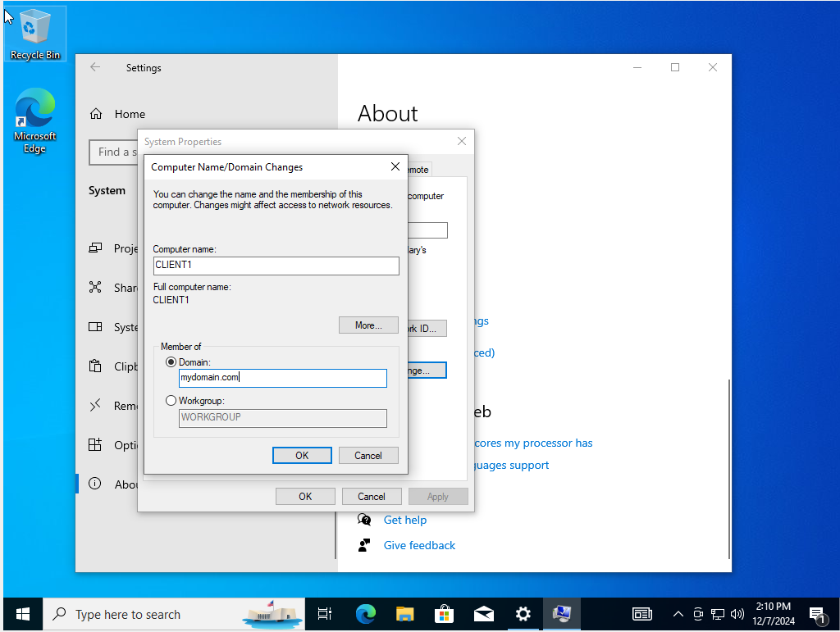Click the disabled WORKGROUP text field
The height and width of the screenshot is (632, 840).
pyautogui.click(x=282, y=418)
